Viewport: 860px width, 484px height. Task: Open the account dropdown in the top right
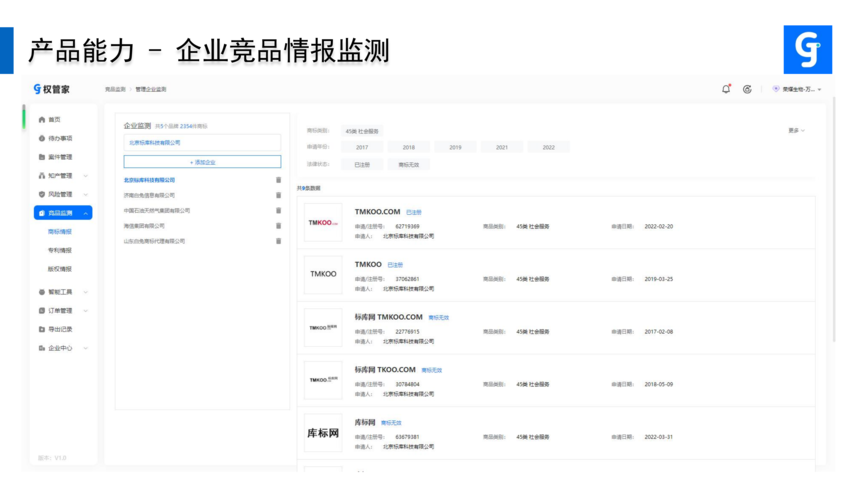pos(797,89)
